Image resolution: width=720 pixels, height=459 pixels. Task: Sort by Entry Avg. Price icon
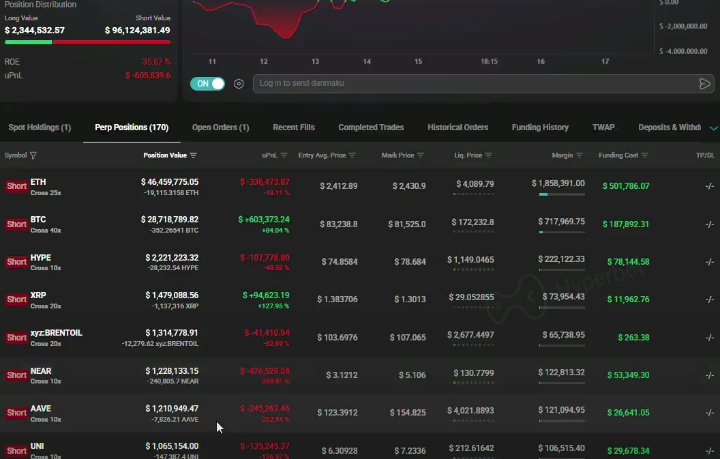[x=352, y=156]
